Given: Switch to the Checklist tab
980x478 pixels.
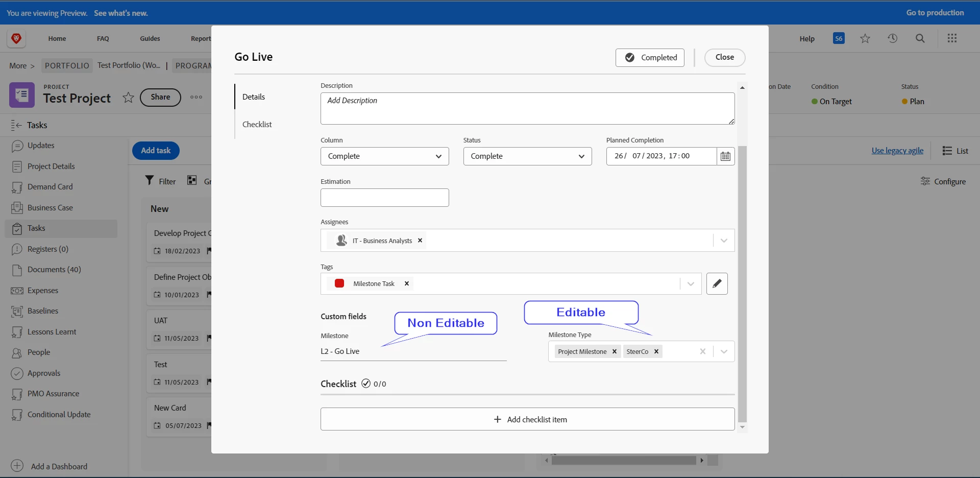Looking at the screenshot, I should (x=257, y=125).
